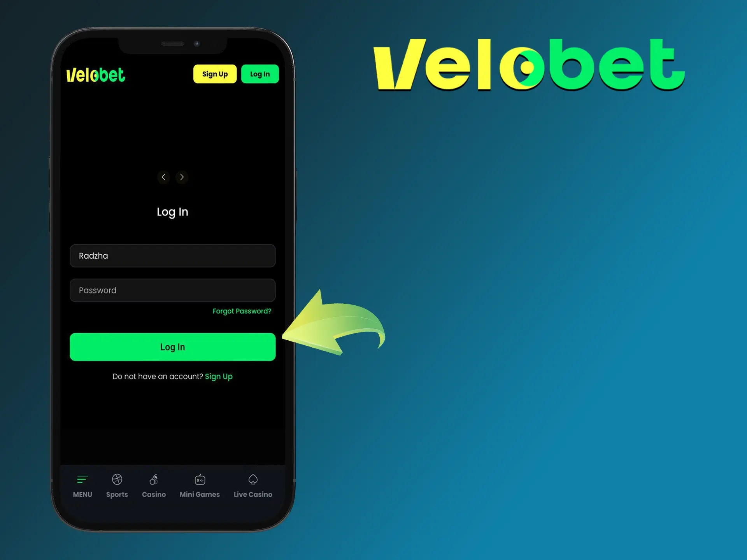The image size is (747, 560).
Task: Toggle the Sign Up header button
Action: 214,74
